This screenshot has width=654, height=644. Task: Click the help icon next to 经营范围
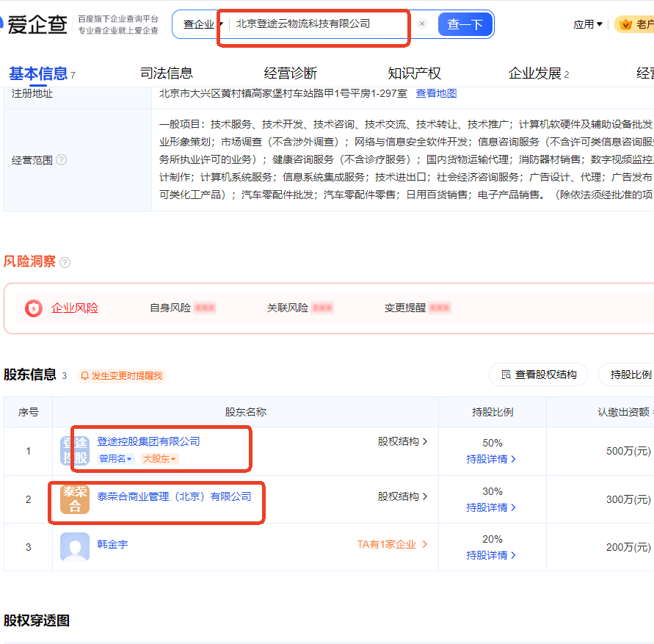62,160
